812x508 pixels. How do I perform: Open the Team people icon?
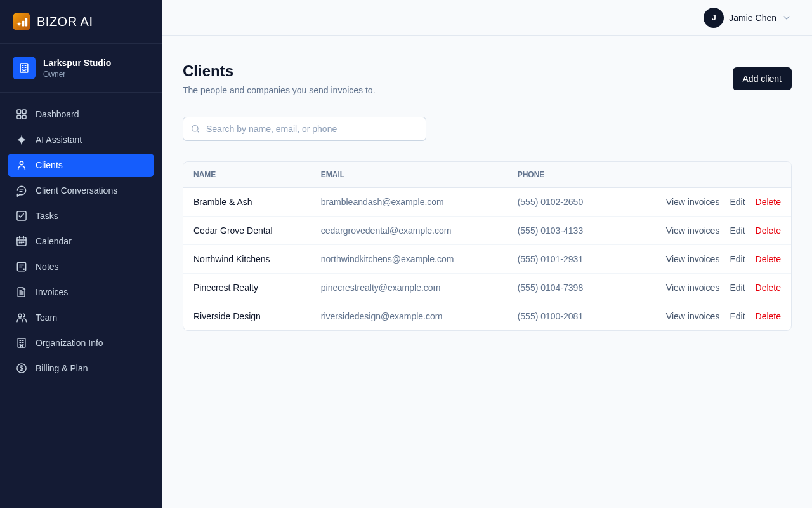click(22, 317)
